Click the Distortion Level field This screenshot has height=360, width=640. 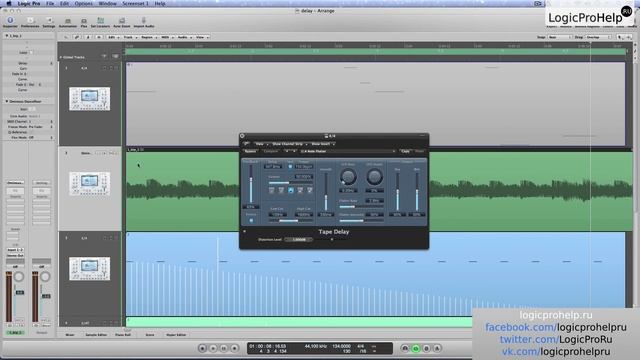[x=299, y=240]
